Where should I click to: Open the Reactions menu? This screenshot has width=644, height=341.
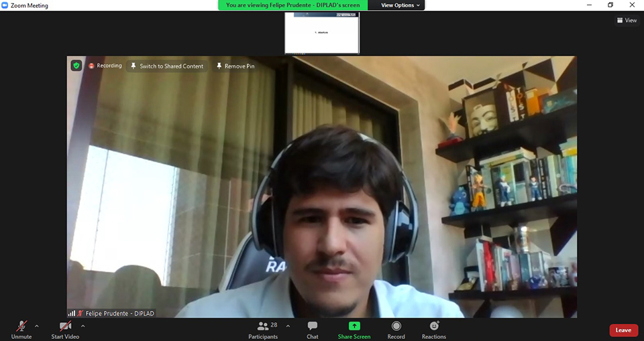(434, 326)
